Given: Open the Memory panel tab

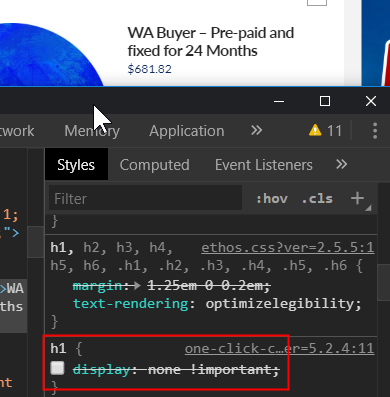Looking at the screenshot, I should coord(92,131).
